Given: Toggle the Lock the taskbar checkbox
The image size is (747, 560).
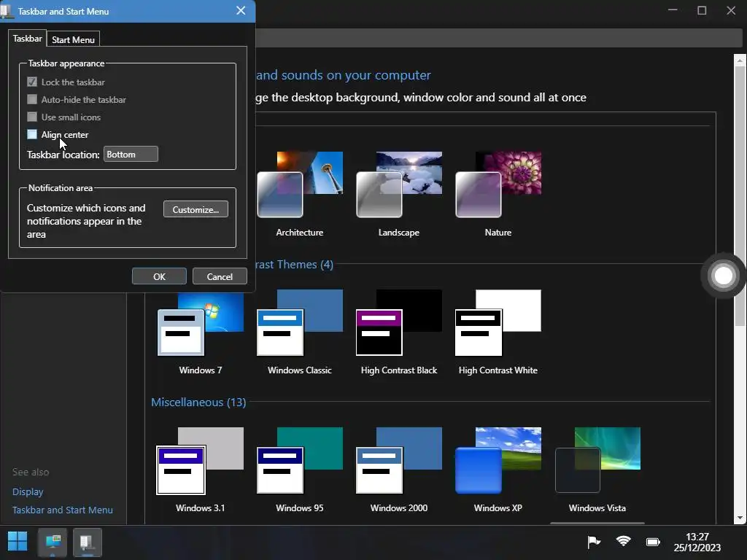Looking at the screenshot, I should [x=32, y=82].
